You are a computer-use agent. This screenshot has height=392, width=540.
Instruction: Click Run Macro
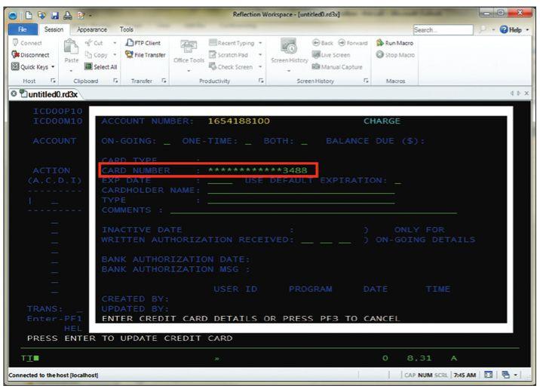(394, 43)
